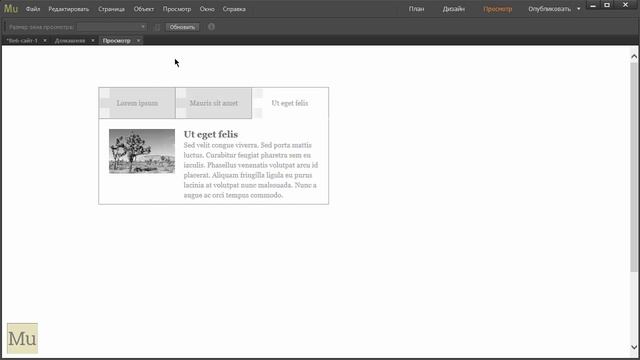Select the Ut eget felis widget tab
640x360 pixels.
[290, 103]
